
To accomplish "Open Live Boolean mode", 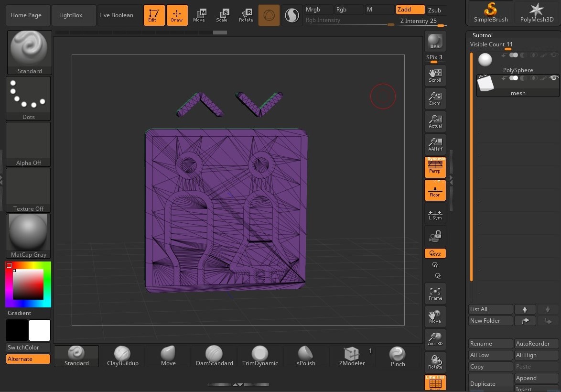I will click(x=119, y=15).
